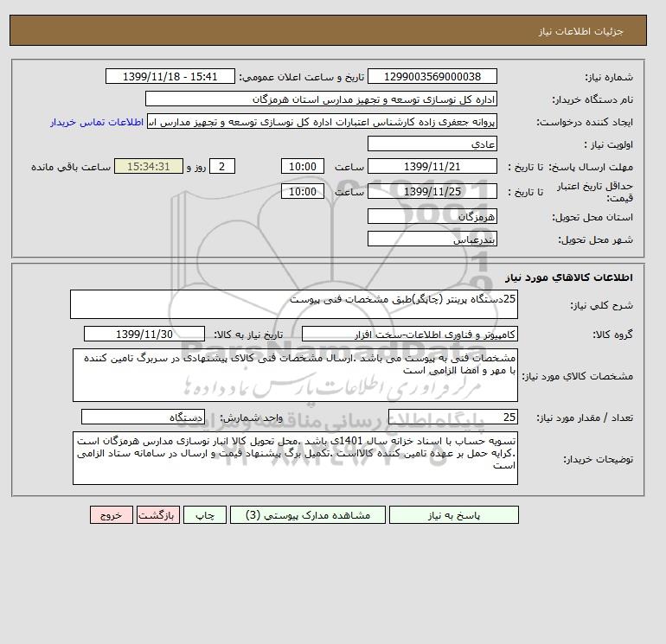
Task: Click the price validity time field 10:00
Action: 303,191
